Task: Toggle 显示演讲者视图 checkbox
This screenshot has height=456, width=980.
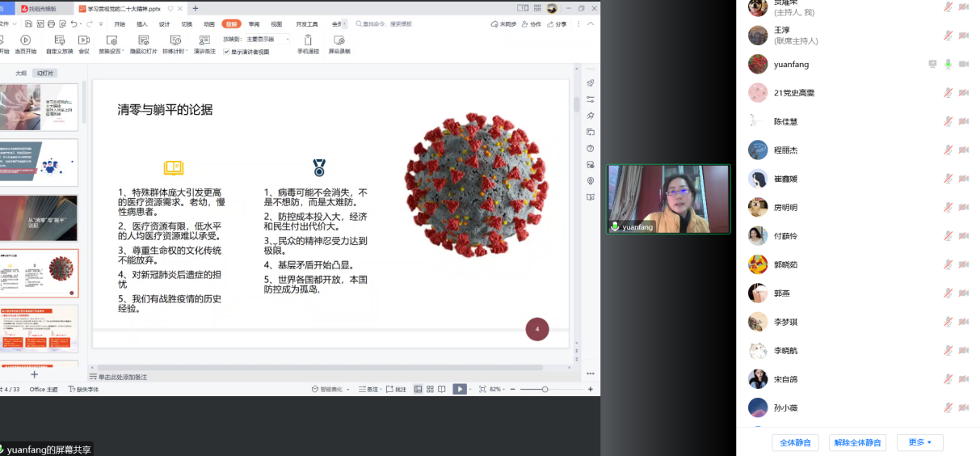Action: coord(227,52)
